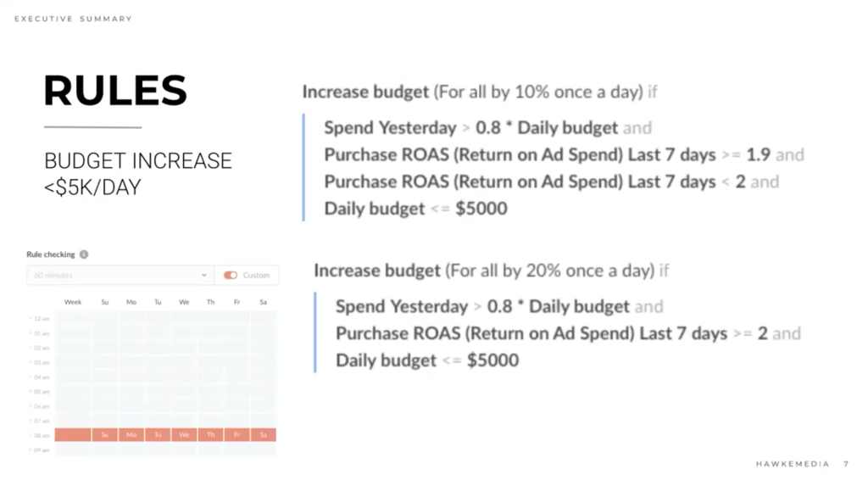
Task: Disable the highlighted Th 08 am cell
Action: pyautogui.click(x=210, y=435)
